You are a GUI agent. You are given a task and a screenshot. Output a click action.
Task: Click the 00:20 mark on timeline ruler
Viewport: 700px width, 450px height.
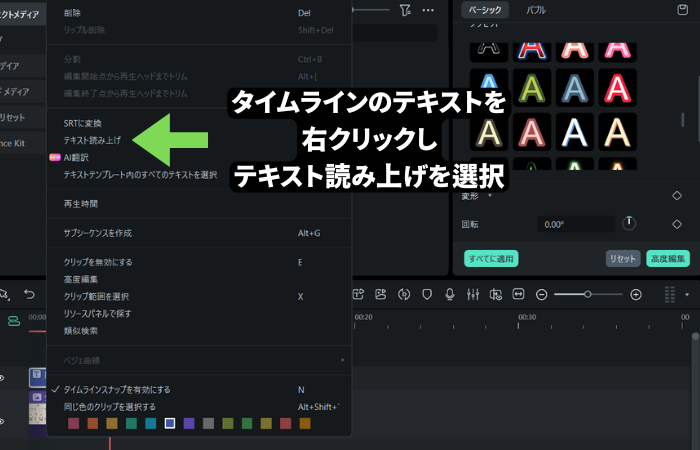click(x=363, y=317)
